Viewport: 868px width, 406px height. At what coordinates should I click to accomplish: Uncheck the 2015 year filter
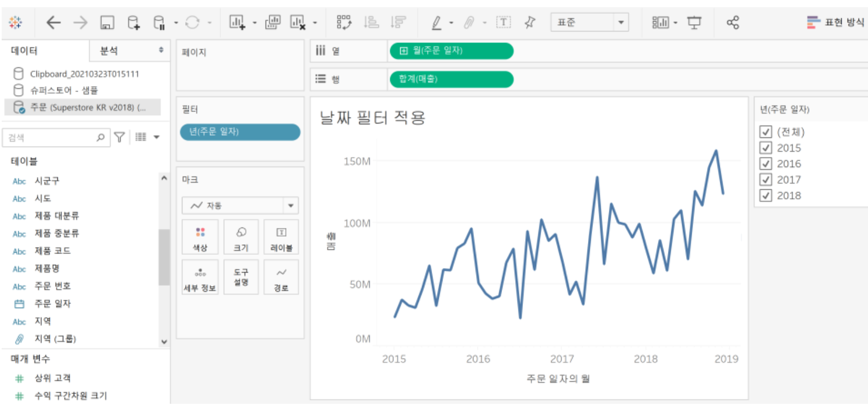765,148
